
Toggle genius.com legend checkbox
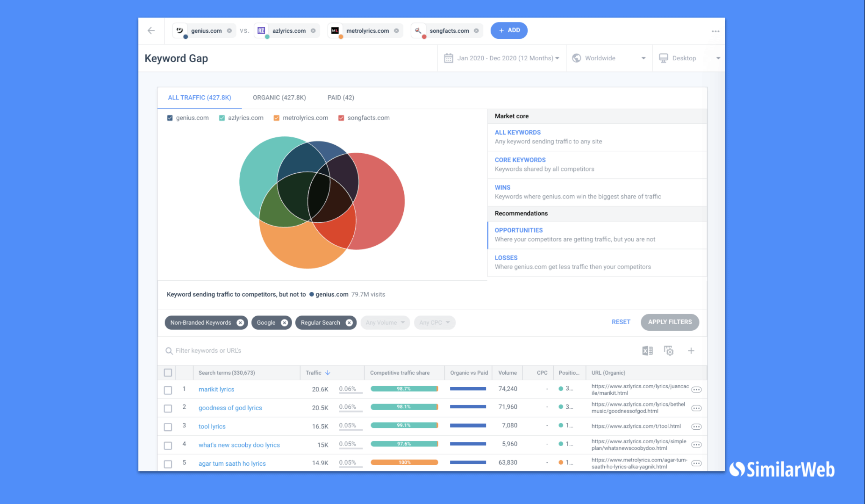pyautogui.click(x=170, y=118)
